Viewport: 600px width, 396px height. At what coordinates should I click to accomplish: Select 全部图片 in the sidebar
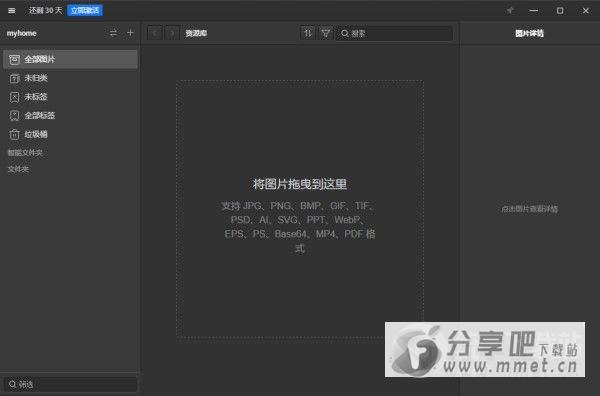pos(70,59)
